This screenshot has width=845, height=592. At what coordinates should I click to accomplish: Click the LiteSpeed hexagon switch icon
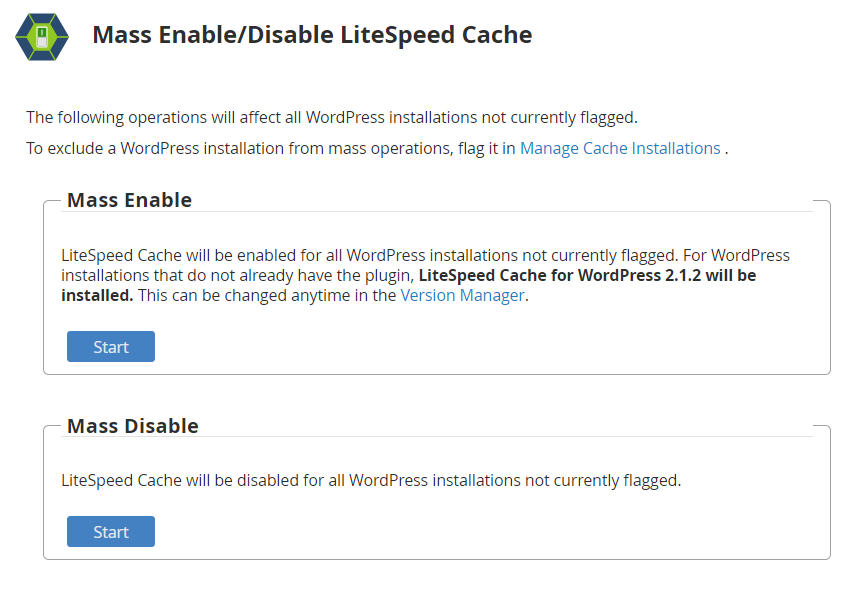42,37
